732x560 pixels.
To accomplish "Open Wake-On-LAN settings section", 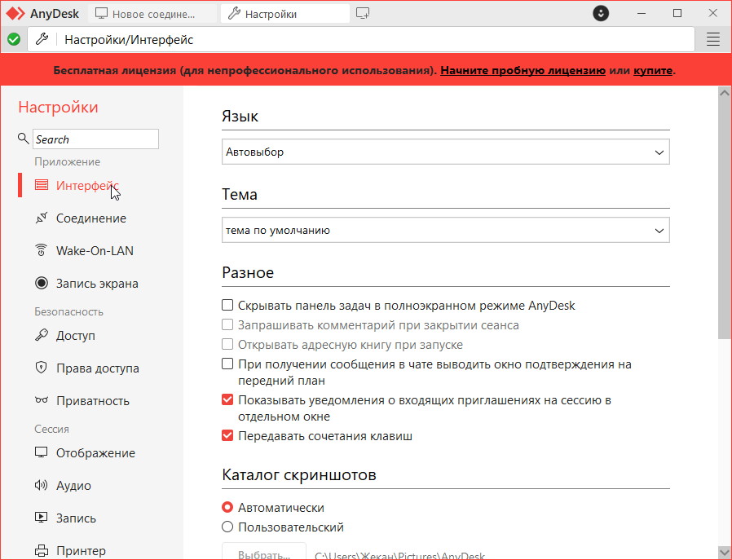I will pos(95,250).
